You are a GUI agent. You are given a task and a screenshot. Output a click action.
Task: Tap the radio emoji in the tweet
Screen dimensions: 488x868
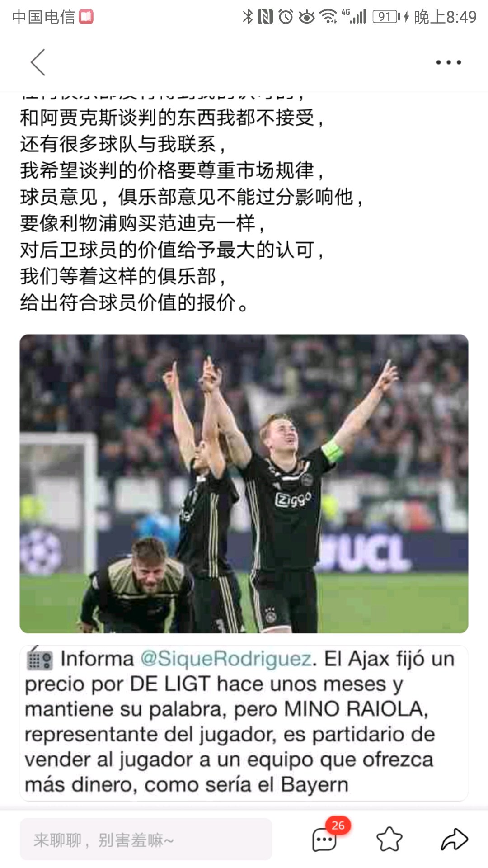[39, 658]
